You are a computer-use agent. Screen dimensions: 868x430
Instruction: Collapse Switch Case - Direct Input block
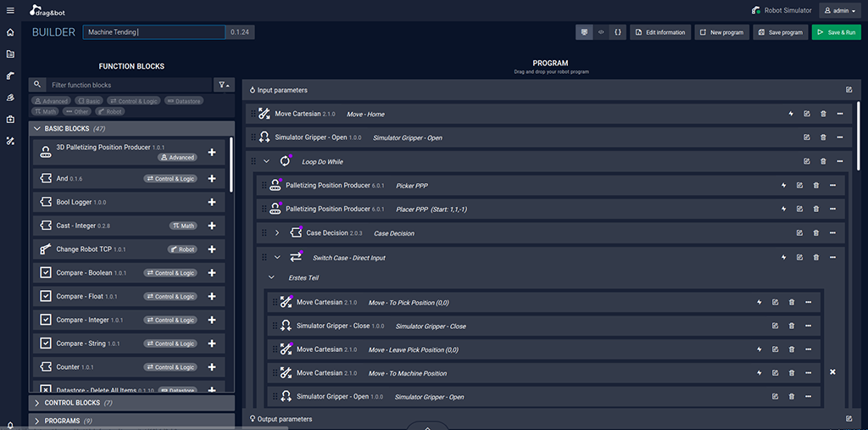pos(277,257)
